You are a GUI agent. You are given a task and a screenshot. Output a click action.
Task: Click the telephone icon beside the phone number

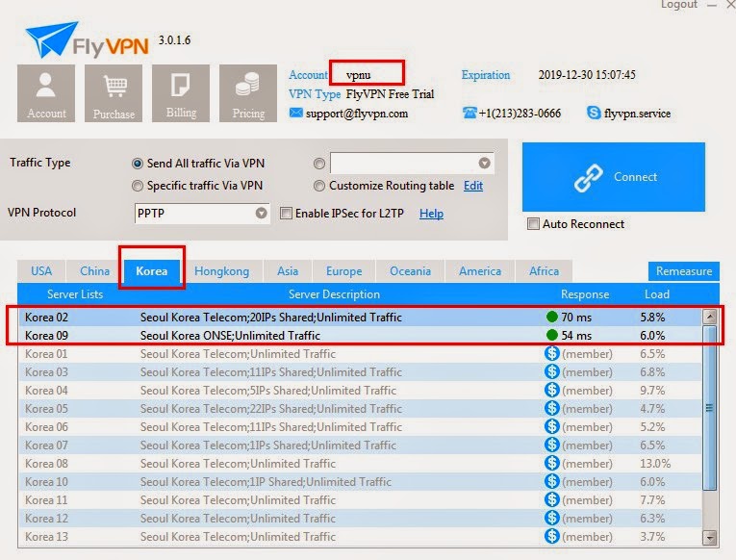point(469,113)
